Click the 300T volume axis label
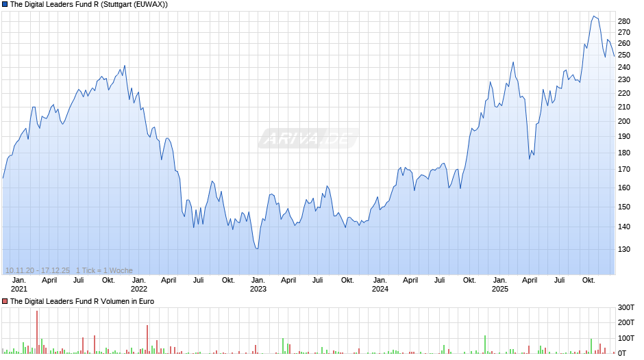 626,307
